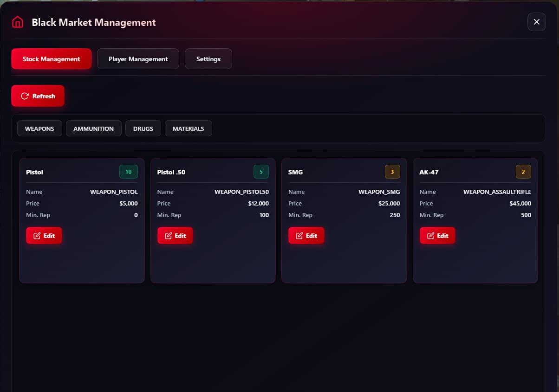Click the pencil icon on Pistol .50 card
559x392 pixels.
169,236
